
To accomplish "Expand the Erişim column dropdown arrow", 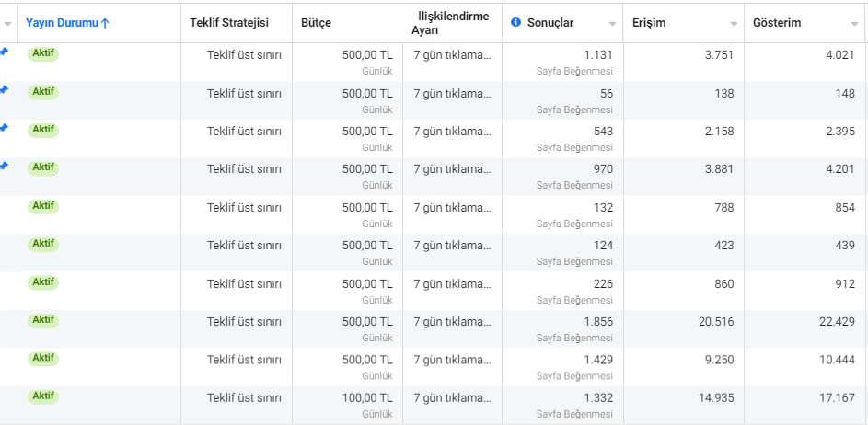I will (734, 24).
